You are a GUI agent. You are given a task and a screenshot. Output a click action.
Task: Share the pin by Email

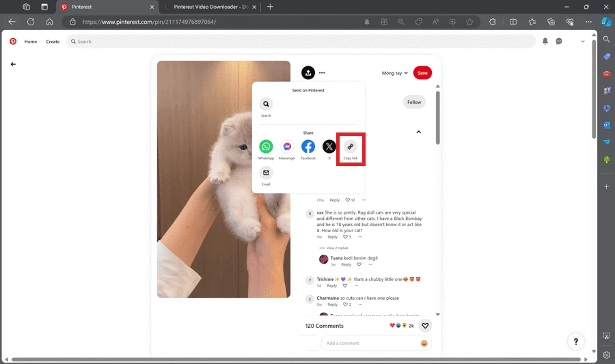point(266,173)
